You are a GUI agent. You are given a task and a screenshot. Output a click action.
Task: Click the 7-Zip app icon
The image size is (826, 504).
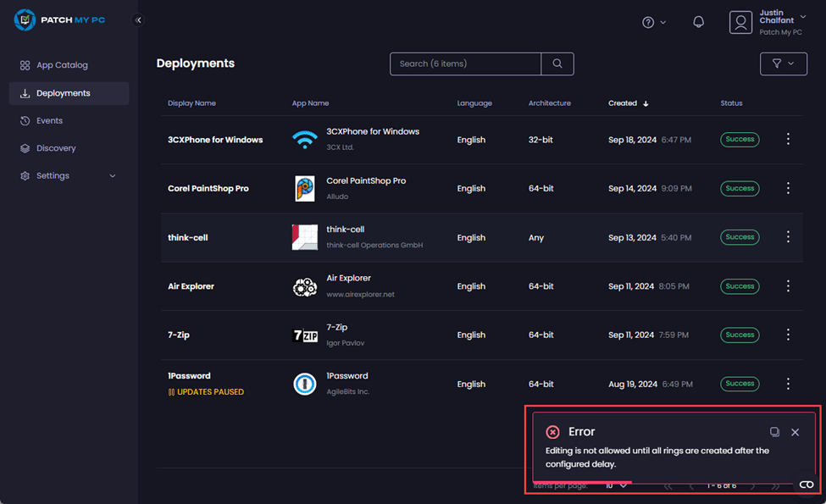pyautogui.click(x=304, y=335)
